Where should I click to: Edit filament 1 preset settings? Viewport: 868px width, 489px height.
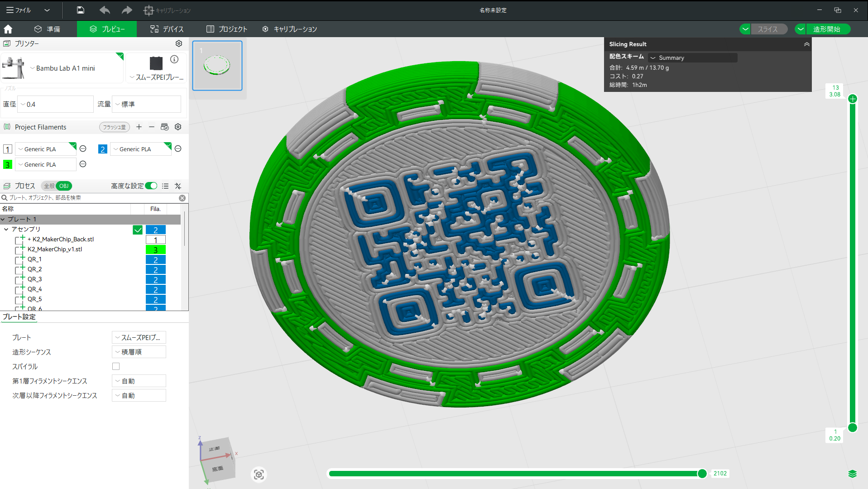click(x=83, y=149)
